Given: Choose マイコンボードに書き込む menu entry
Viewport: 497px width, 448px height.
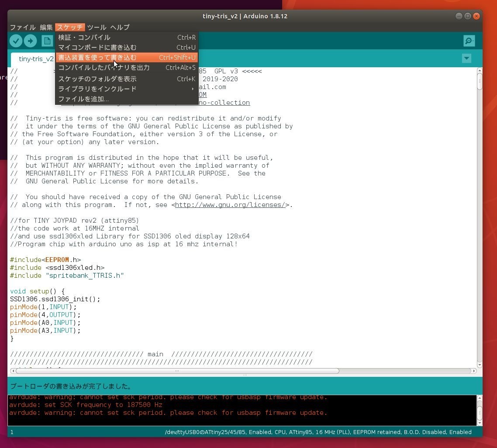Looking at the screenshot, I should (127, 48).
